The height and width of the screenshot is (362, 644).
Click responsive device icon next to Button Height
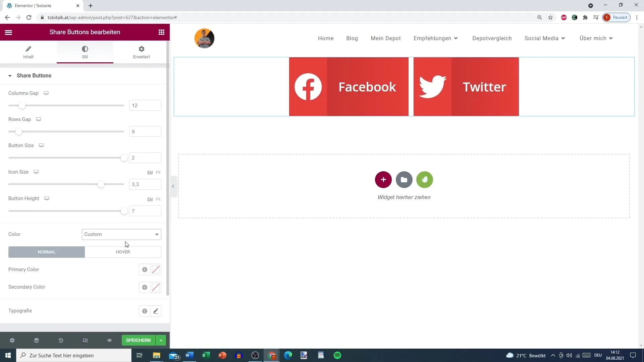pyautogui.click(x=47, y=198)
